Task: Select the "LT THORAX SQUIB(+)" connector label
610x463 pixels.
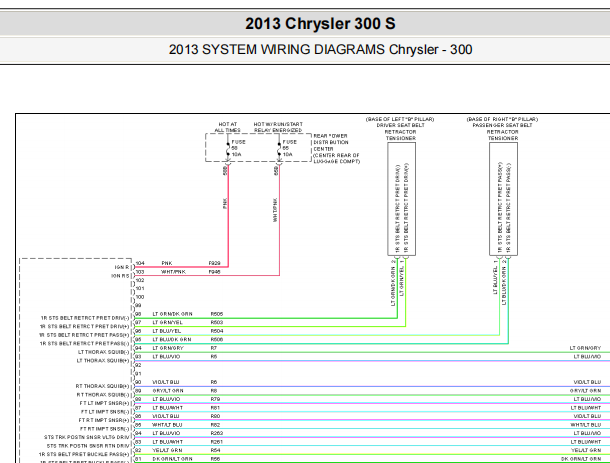Action: (103, 361)
